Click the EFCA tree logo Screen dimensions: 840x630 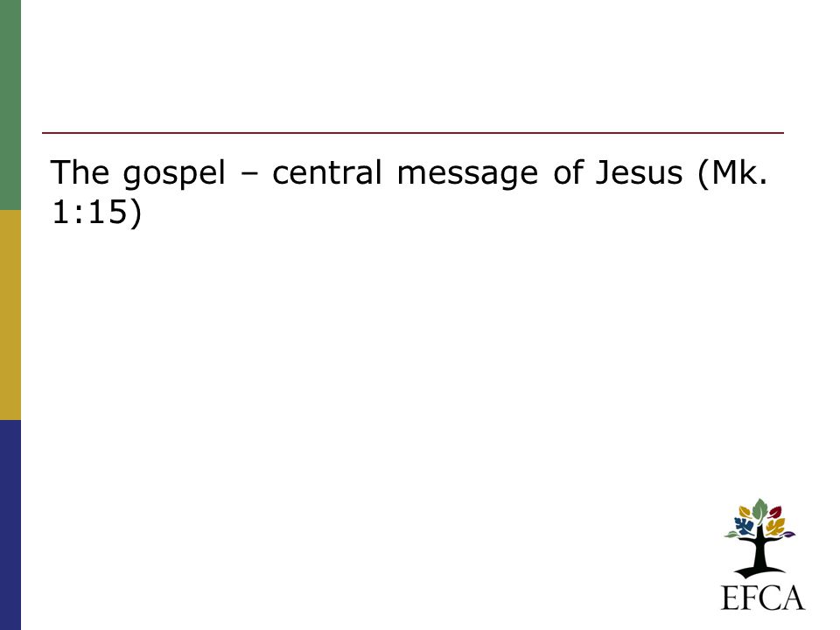[x=759, y=538]
